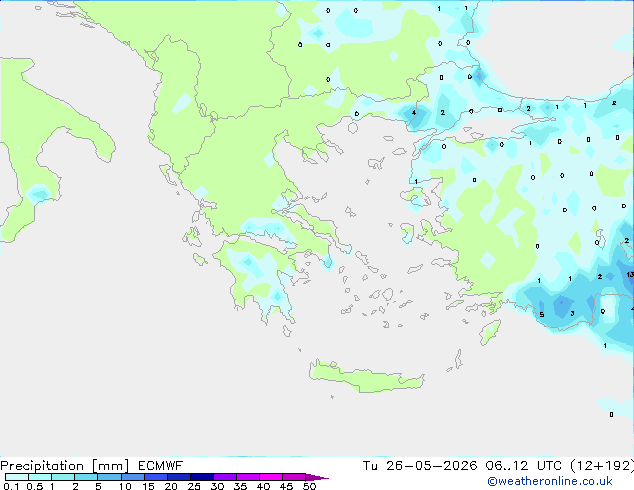Image resolution: width=634 pixels, height=490 pixels.
Task: Click the 'Tu 26-05-2026' date text
Action: [420, 466]
